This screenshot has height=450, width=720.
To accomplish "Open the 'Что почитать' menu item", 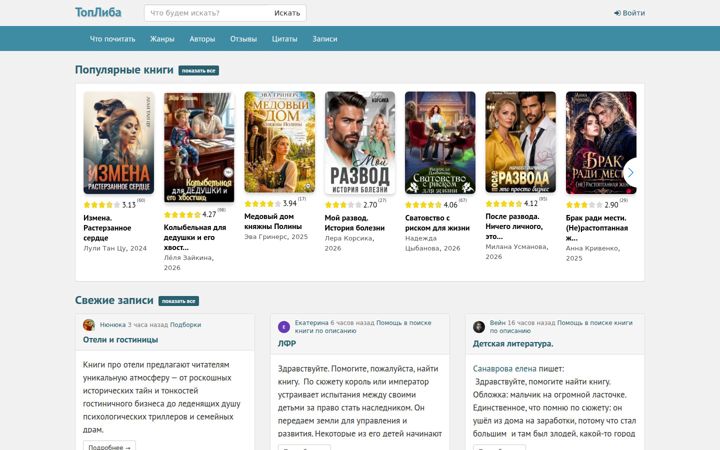I will [x=112, y=39].
